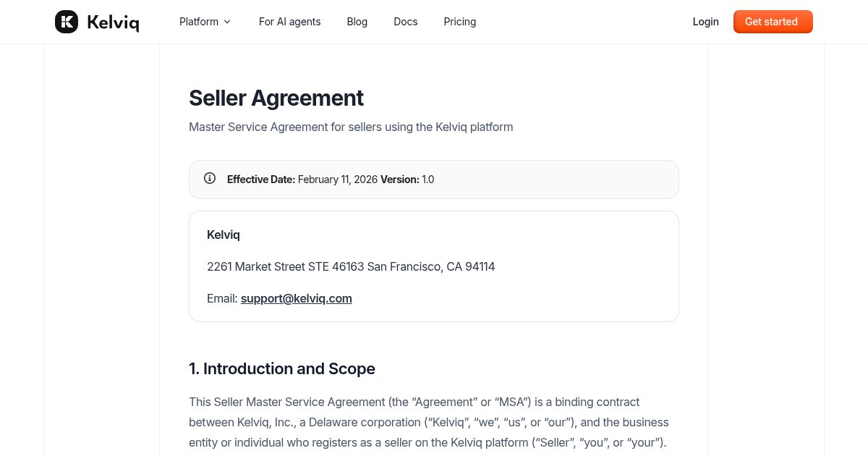Screen dimensions: 868x456
Task: Expand the Platform dropdown menu
Action: click(205, 22)
